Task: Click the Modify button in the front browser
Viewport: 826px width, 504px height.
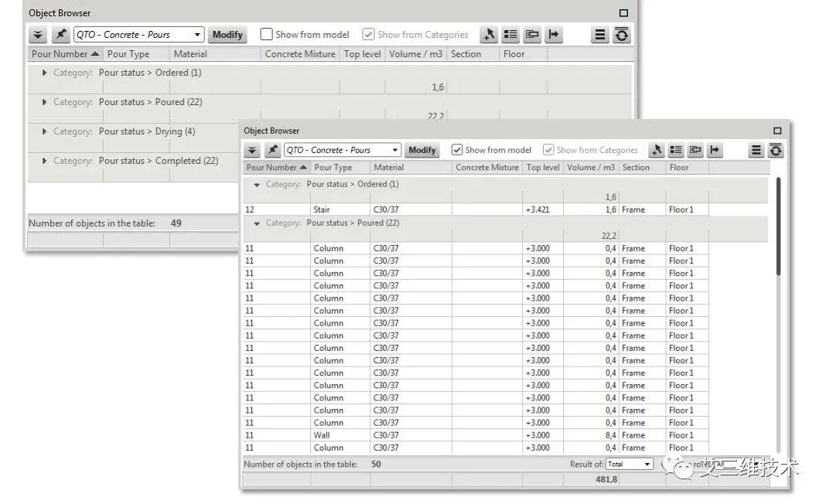Action: click(422, 150)
